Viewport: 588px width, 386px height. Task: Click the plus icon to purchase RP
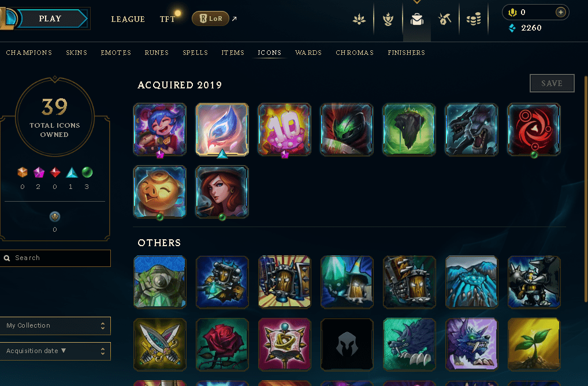click(x=561, y=12)
